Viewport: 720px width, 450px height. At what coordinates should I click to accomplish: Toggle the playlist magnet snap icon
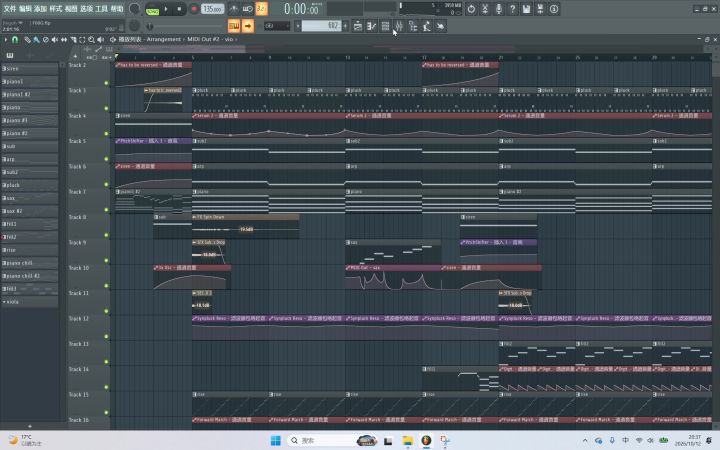(x=15, y=40)
